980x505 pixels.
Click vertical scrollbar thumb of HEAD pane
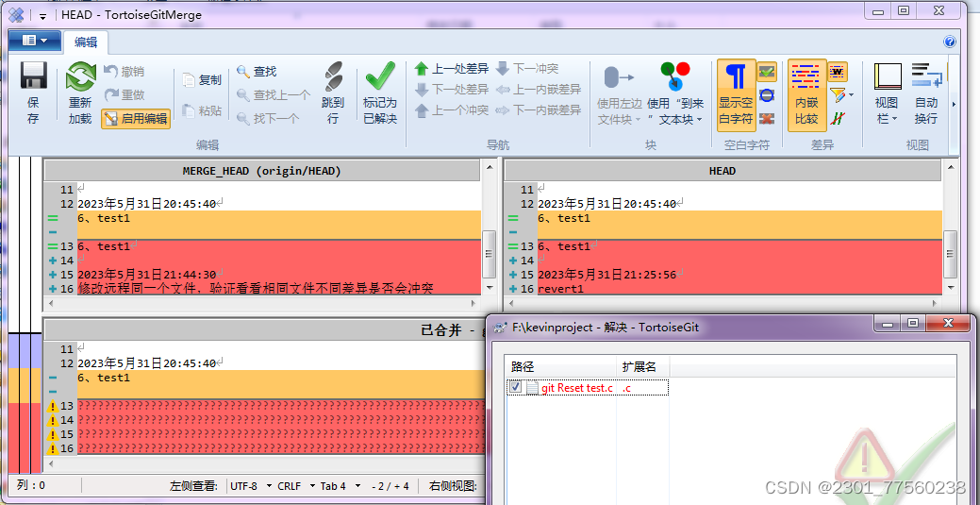(x=950, y=253)
